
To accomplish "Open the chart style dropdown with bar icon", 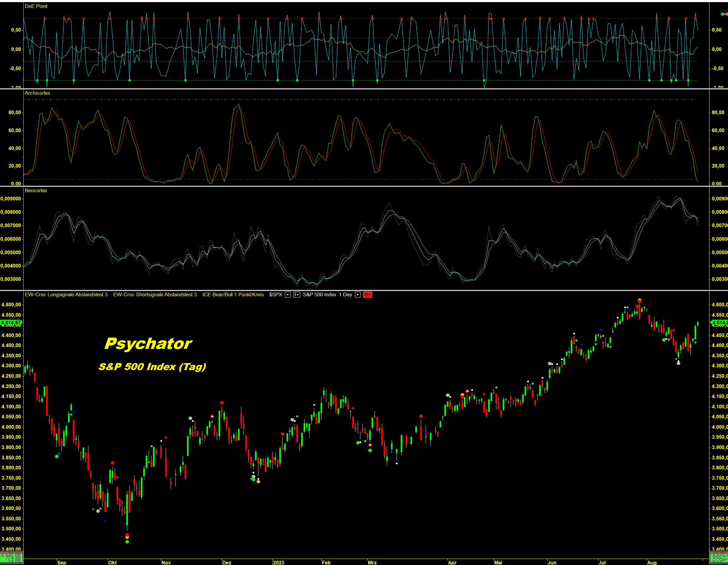I will pyautogui.click(x=296, y=295).
